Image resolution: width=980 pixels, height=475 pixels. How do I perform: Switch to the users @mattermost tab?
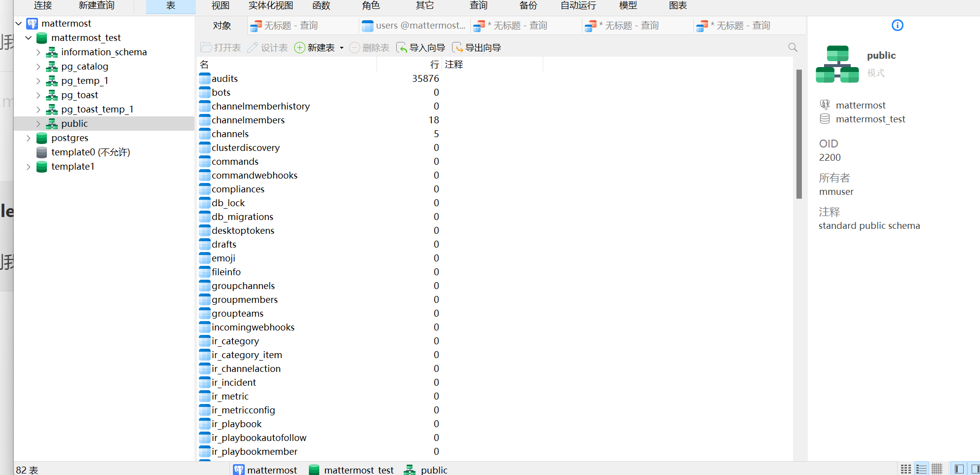pos(415,26)
